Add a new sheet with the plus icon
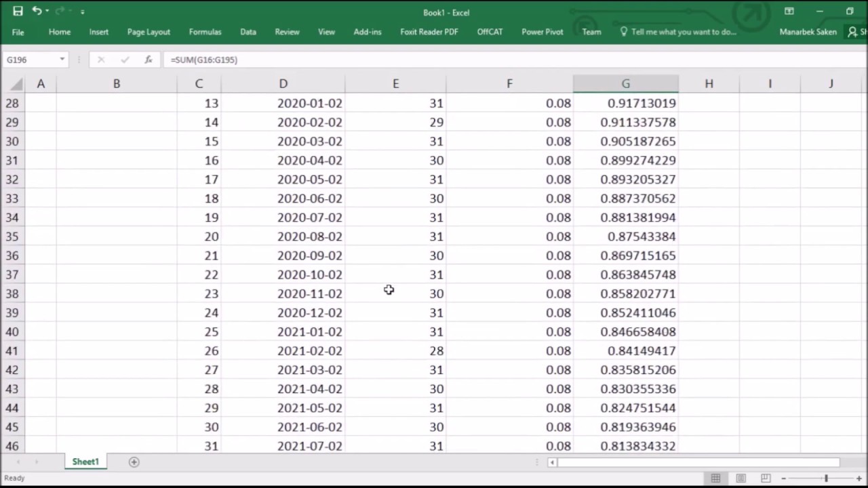Screen dimensions: 868x488 [x=134, y=462]
